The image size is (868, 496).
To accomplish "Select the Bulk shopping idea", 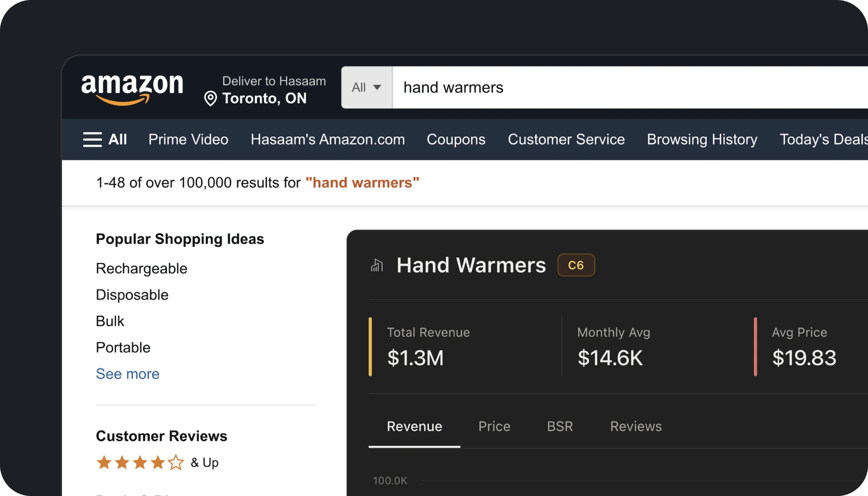I will point(110,321).
